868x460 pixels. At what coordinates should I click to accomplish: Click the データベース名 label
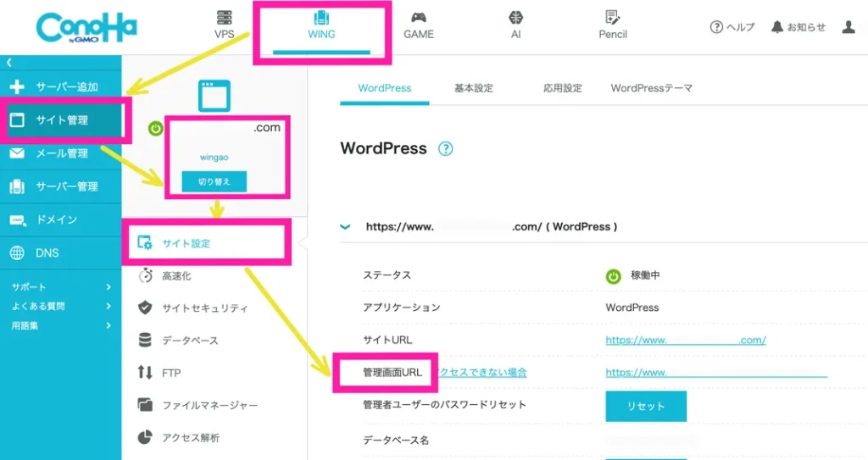tap(396, 440)
